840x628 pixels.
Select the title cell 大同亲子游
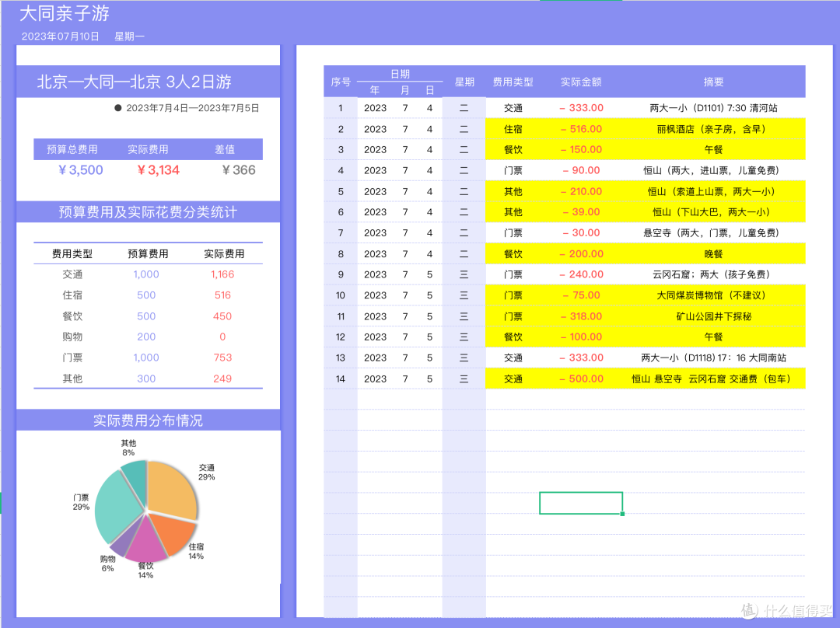(65, 13)
